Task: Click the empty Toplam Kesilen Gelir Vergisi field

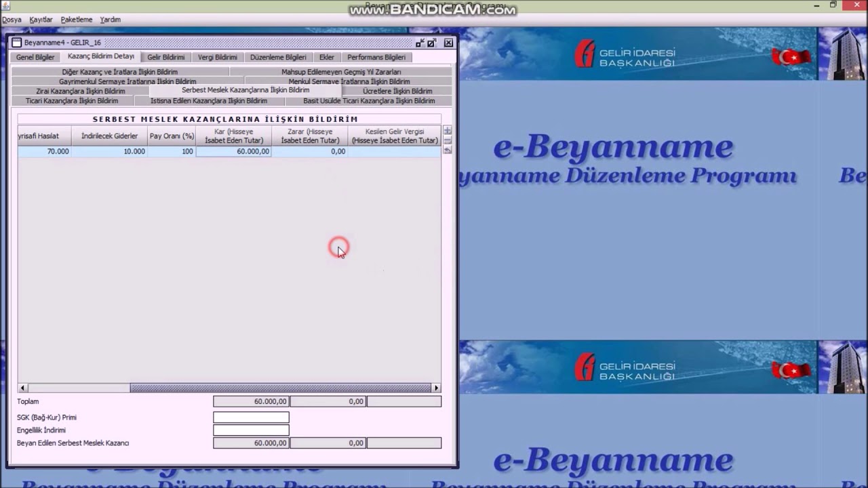Action: [404, 401]
